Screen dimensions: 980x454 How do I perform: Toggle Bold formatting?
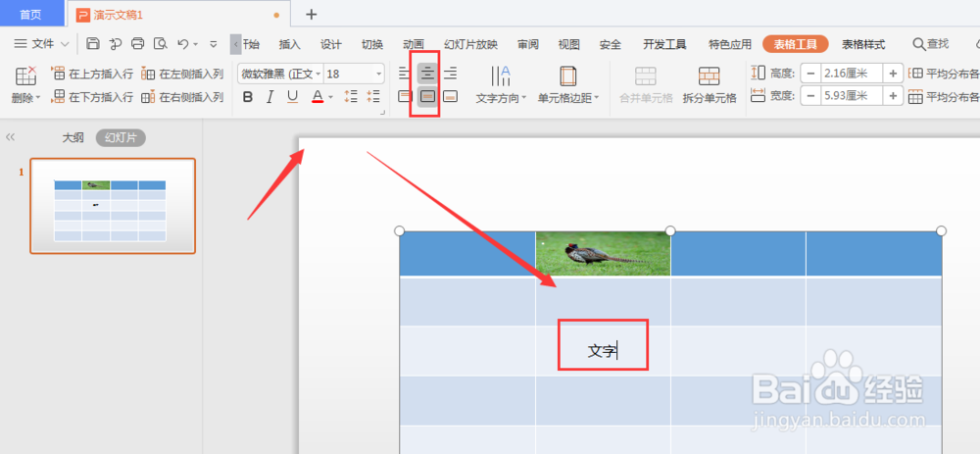pos(248,97)
